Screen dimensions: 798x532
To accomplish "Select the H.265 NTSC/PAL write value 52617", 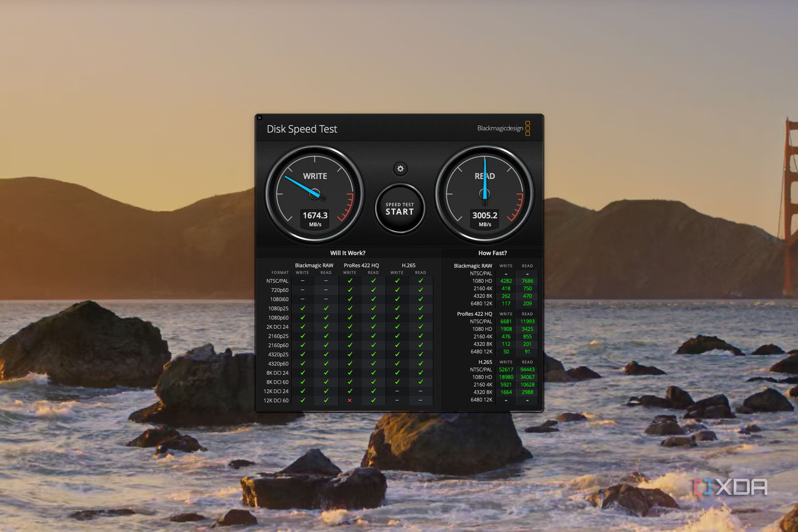I will coord(506,369).
